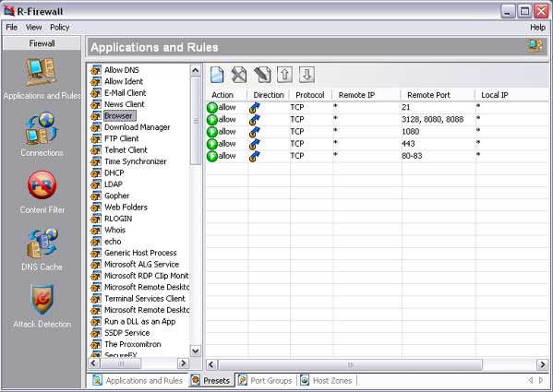Select the Microsoft ALG Service preset
553x392 pixels.
click(x=141, y=264)
